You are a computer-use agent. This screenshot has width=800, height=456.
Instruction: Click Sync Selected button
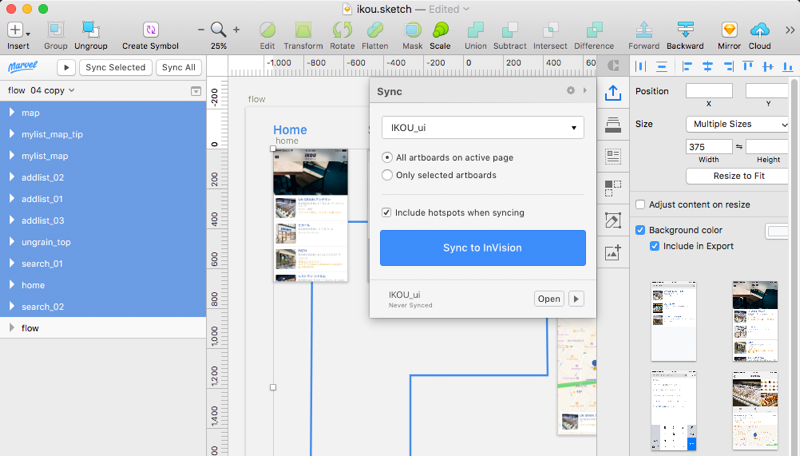115,67
